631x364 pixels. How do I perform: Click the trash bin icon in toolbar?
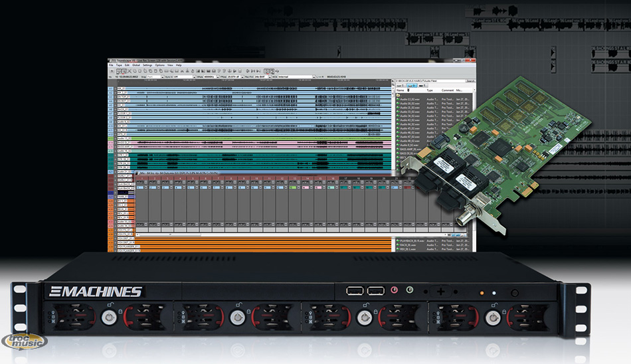pyautogui.click(x=240, y=71)
